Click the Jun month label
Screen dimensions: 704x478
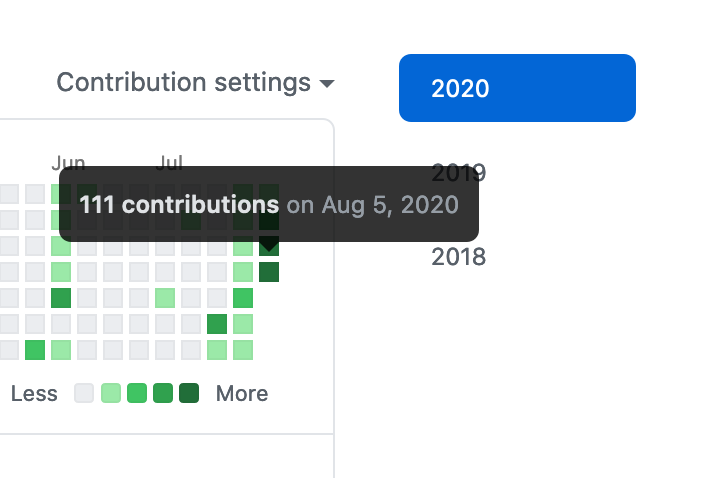click(68, 162)
